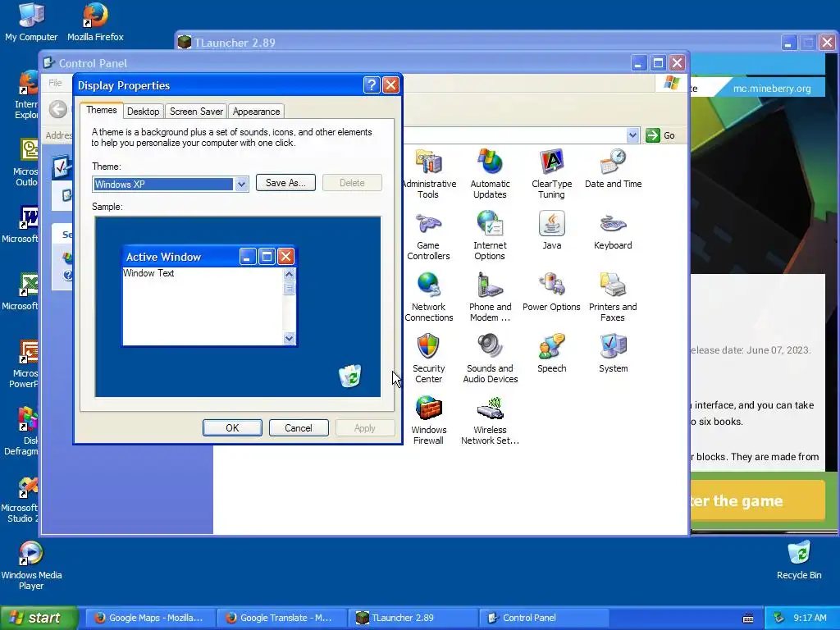Screen dimensions: 840x630
Task: Open Internet Options icon
Action: click(490, 235)
